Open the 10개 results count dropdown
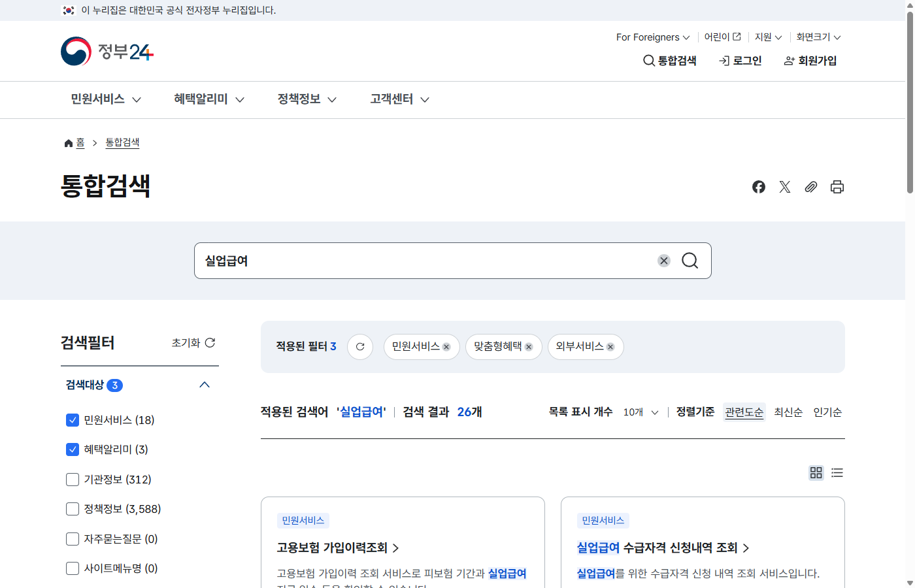915x588 pixels. click(x=640, y=412)
